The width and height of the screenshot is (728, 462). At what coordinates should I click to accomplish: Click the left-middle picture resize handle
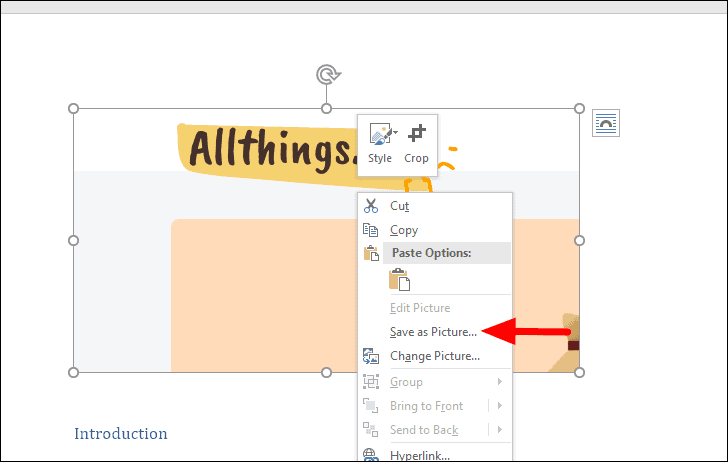tap(73, 241)
